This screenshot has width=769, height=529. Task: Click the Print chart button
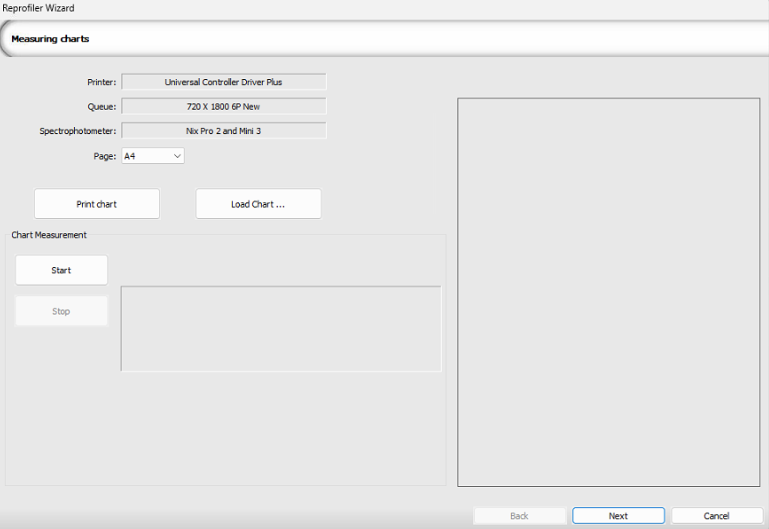pyautogui.click(x=97, y=204)
